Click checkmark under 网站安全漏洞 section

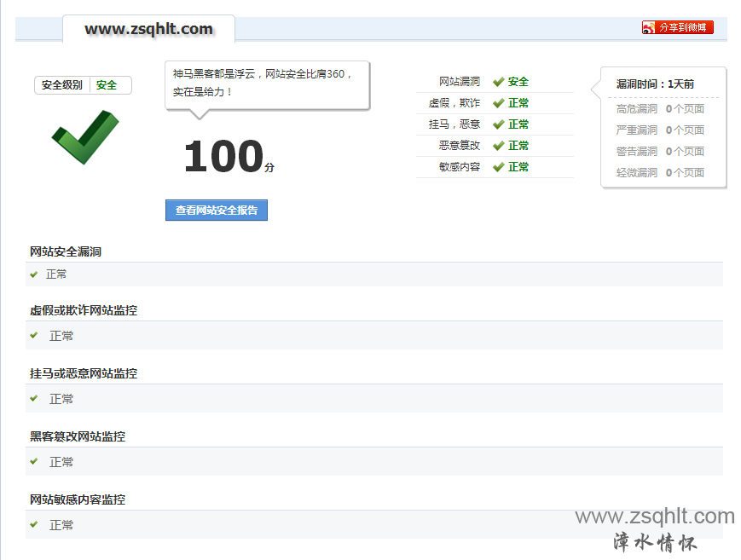point(34,274)
